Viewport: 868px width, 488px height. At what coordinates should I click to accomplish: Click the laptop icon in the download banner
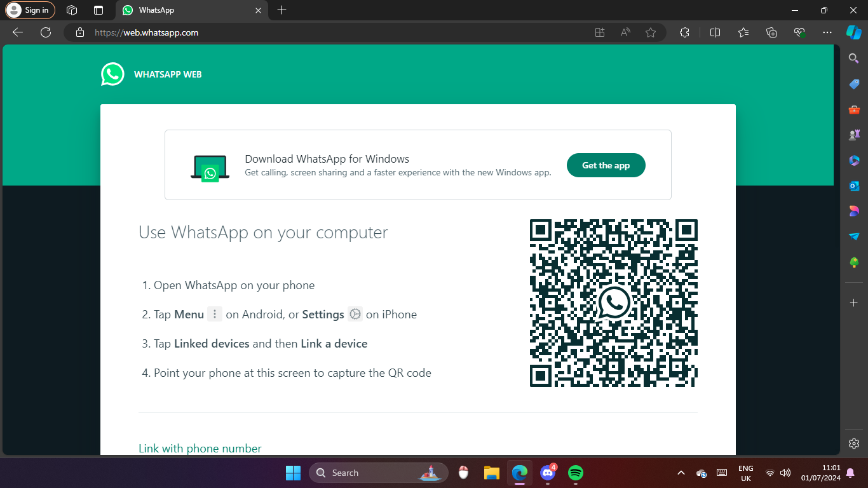tap(209, 168)
